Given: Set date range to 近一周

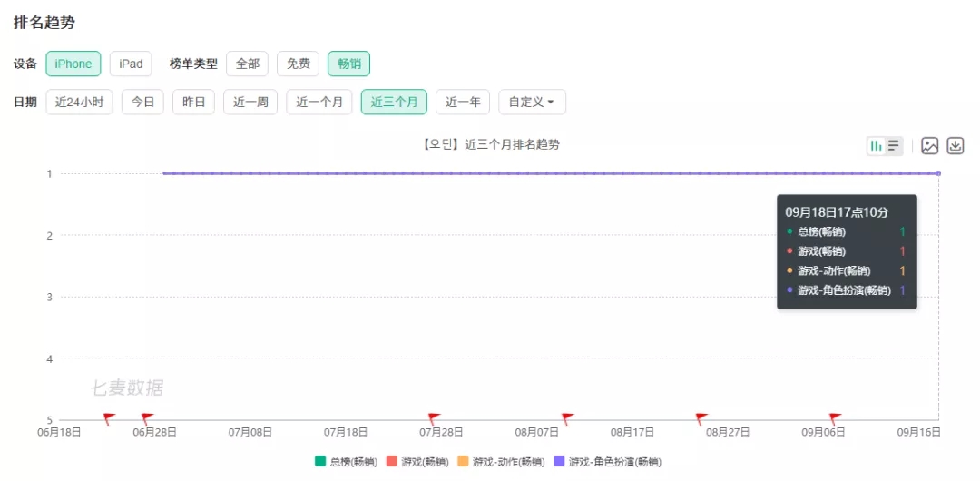Looking at the screenshot, I should [x=250, y=103].
